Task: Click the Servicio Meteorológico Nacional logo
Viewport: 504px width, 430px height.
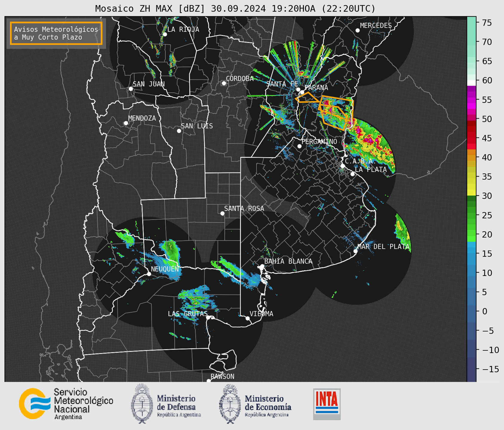Action: [x=66, y=404]
